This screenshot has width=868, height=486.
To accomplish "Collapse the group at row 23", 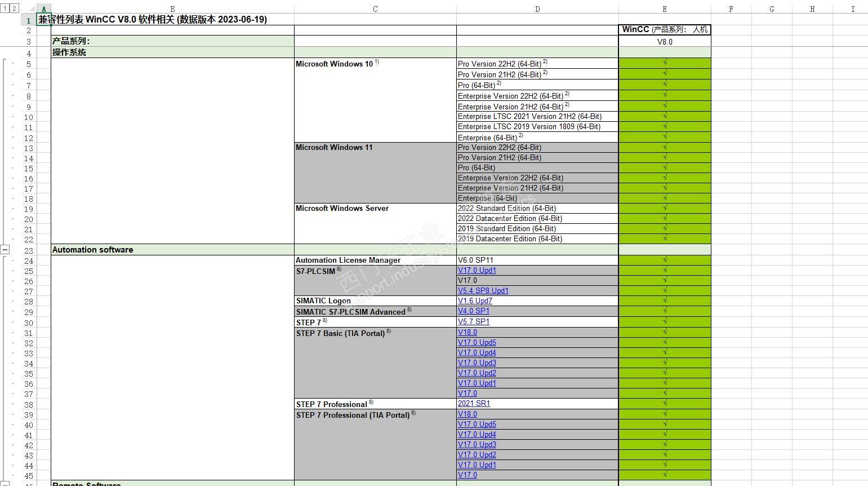I will click(5, 249).
